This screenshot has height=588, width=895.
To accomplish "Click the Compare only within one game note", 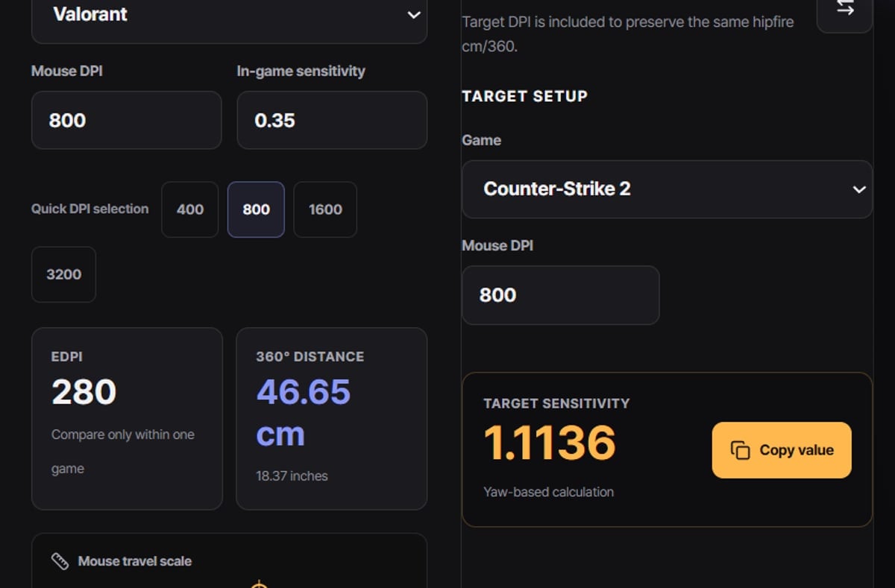I will click(123, 452).
